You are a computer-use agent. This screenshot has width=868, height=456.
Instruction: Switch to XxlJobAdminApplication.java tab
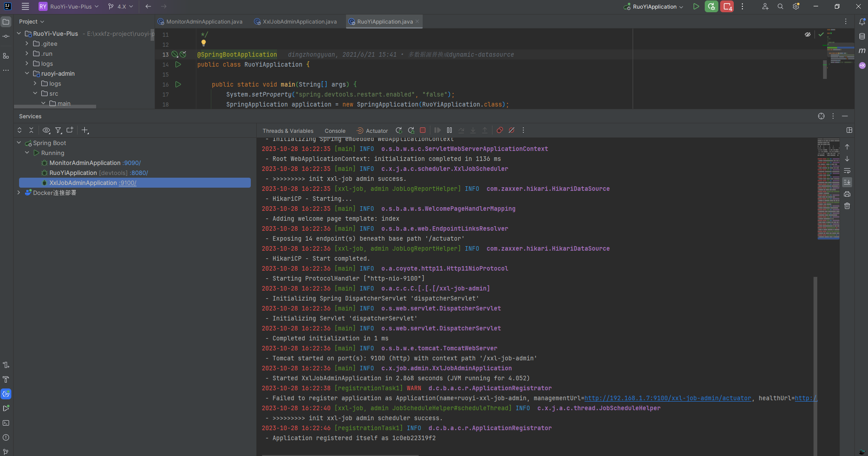[x=296, y=21]
